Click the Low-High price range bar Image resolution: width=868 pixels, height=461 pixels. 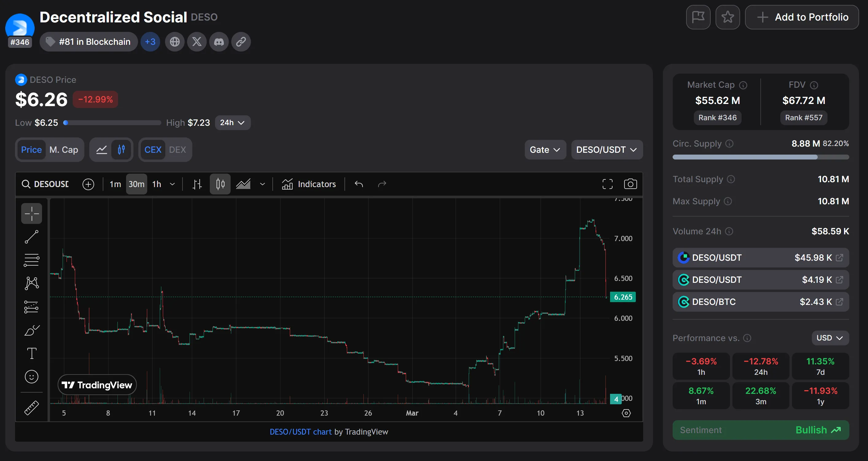(x=112, y=123)
